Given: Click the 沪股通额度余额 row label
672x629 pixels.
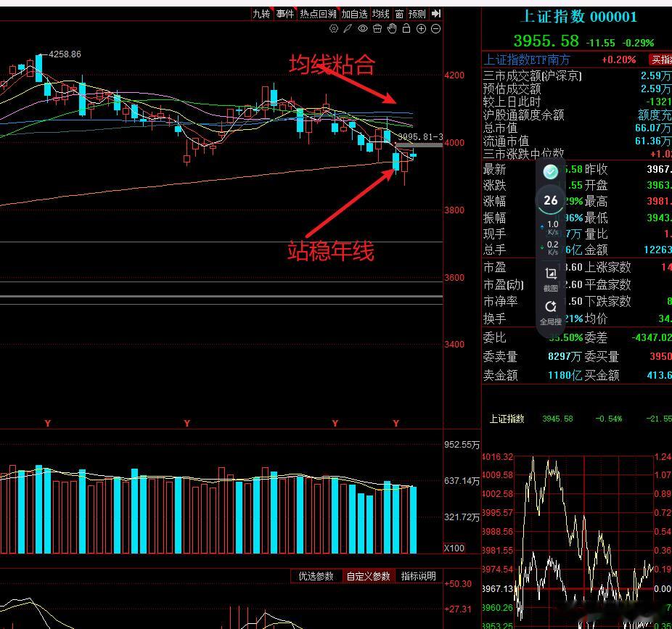Looking at the screenshot, I should pyautogui.click(x=523, y=115).
